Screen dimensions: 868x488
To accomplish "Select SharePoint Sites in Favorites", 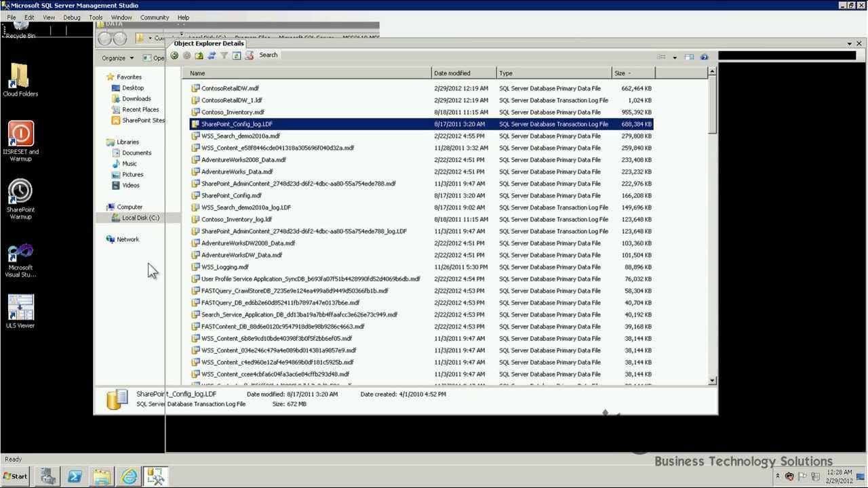I will click(x=138, y=121).
